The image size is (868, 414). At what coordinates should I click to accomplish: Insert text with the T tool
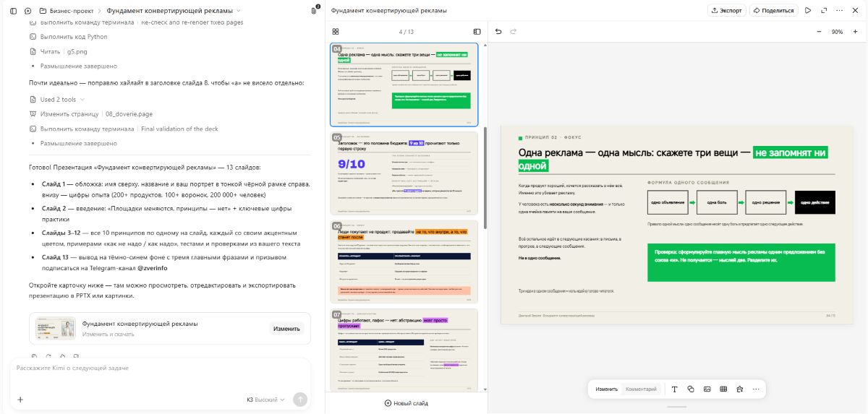coord(674,389)
